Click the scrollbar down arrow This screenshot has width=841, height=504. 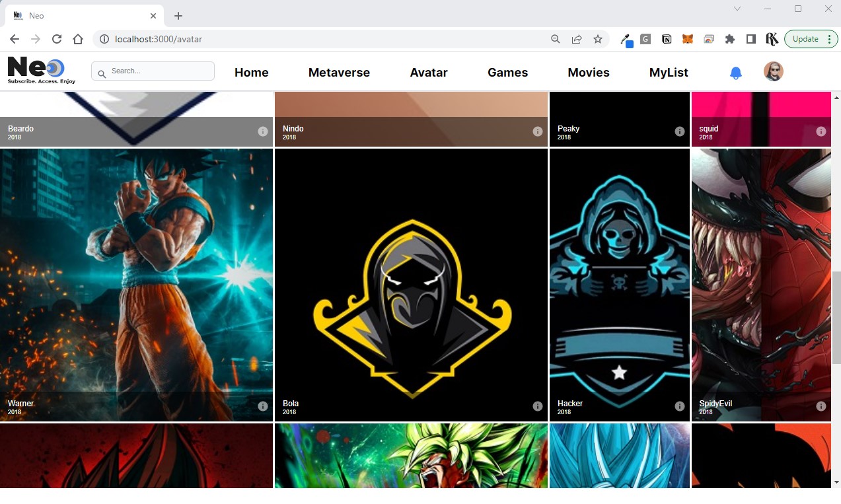coord(836,482)
